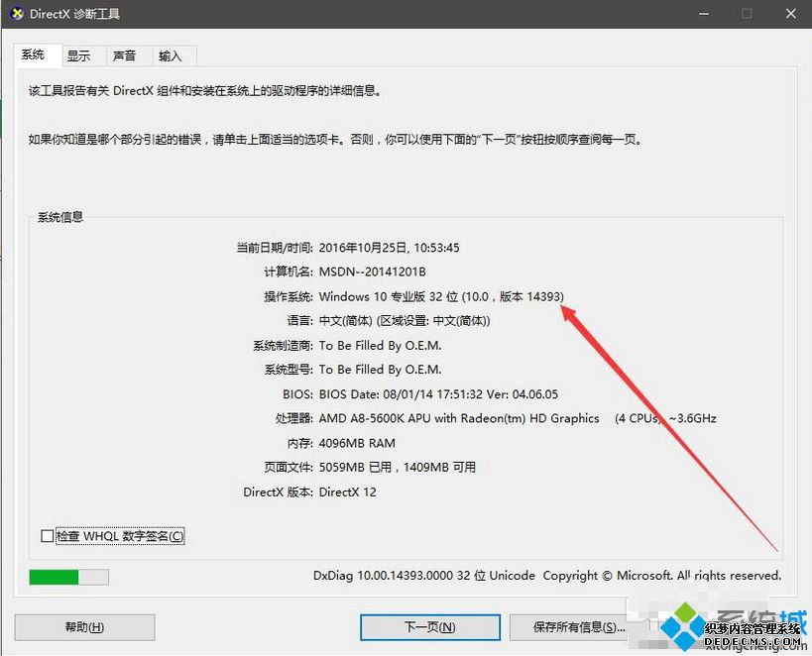Click the 帮助(H) button
Viewport: 812px width, 656px height.
(x=84, y=627)
